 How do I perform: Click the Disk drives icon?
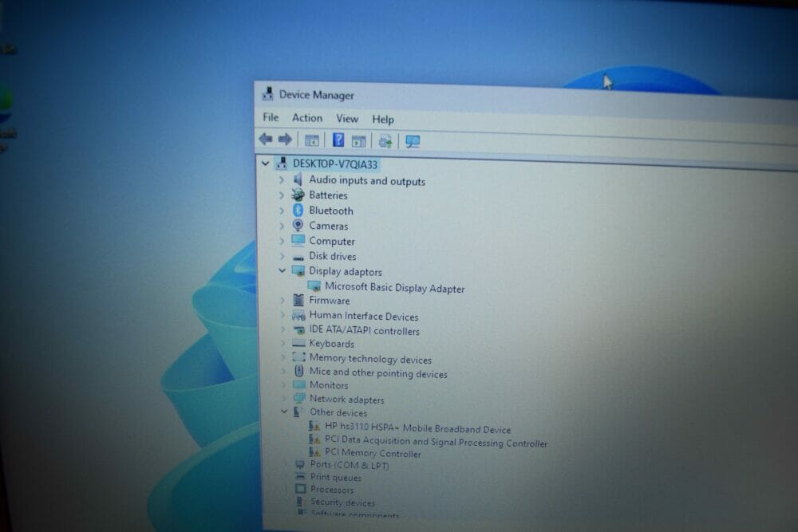click(x=298, y=257)
